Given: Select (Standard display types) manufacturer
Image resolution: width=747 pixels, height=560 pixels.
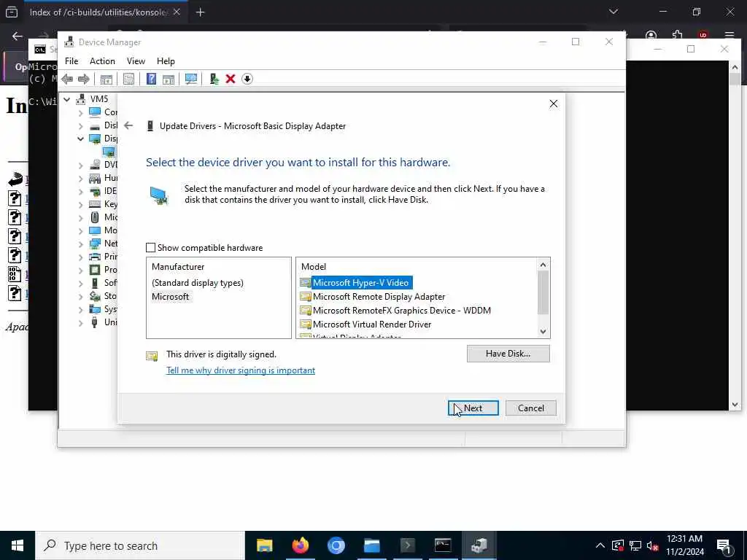Looking at the screenshot, I should coord(198,283).
